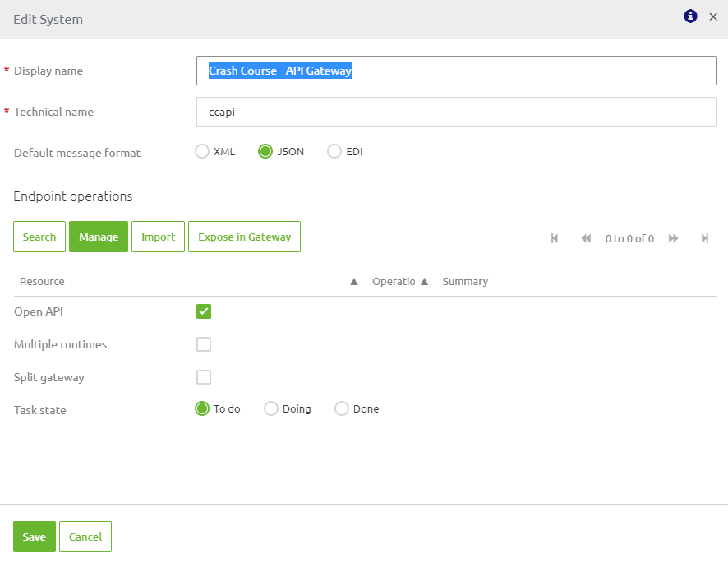728x567 pixels.
Task: Open the Manage operations panel
Action: (x=99, y=237)
